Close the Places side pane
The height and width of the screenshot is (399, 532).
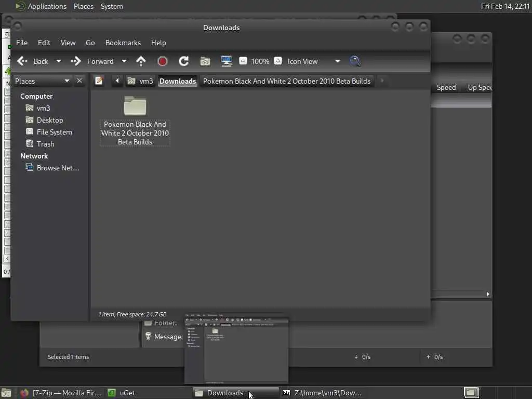[x=79, y=81]
